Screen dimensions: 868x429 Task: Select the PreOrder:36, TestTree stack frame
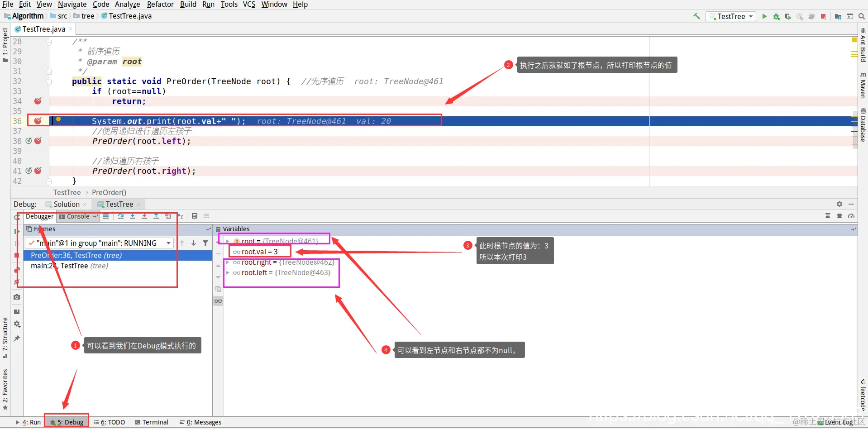pyautogui.click(x=118, y=255)
